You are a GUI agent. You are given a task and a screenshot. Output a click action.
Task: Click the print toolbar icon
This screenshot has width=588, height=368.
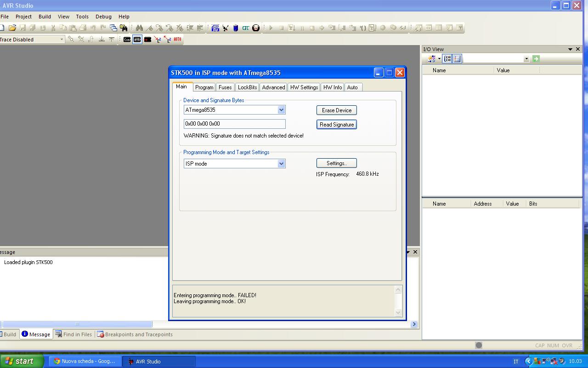click(83, 28)
